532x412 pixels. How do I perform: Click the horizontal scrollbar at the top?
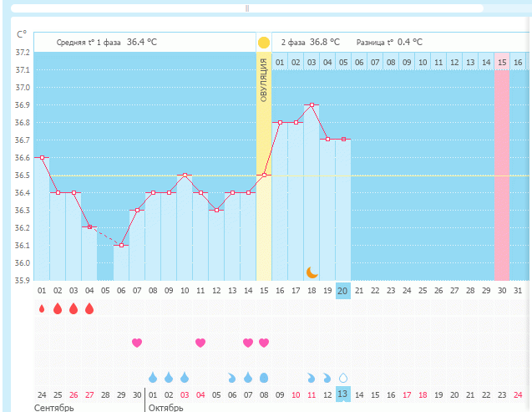point(247,8)
